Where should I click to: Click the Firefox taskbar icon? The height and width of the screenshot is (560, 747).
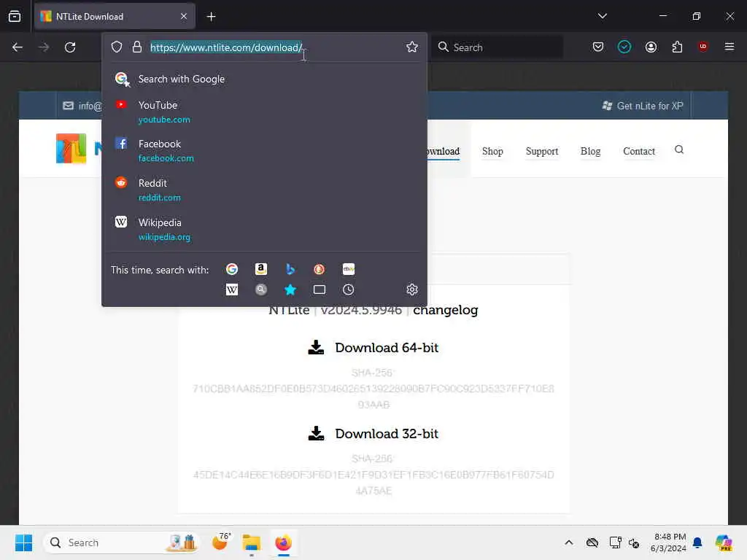(284, 542)
